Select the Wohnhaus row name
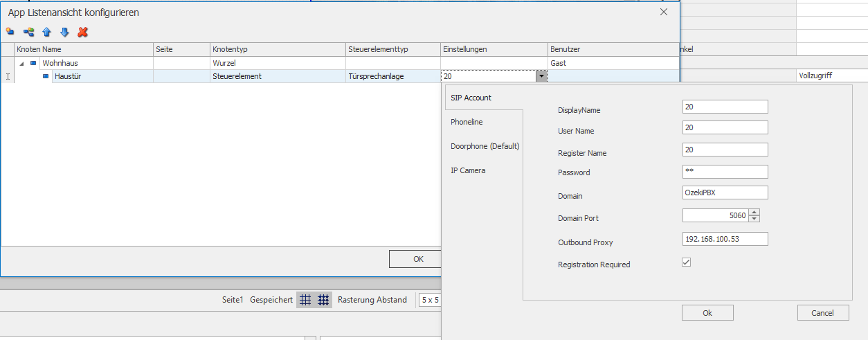This screenshot has height=340, width=868. (x=60, y=63)
